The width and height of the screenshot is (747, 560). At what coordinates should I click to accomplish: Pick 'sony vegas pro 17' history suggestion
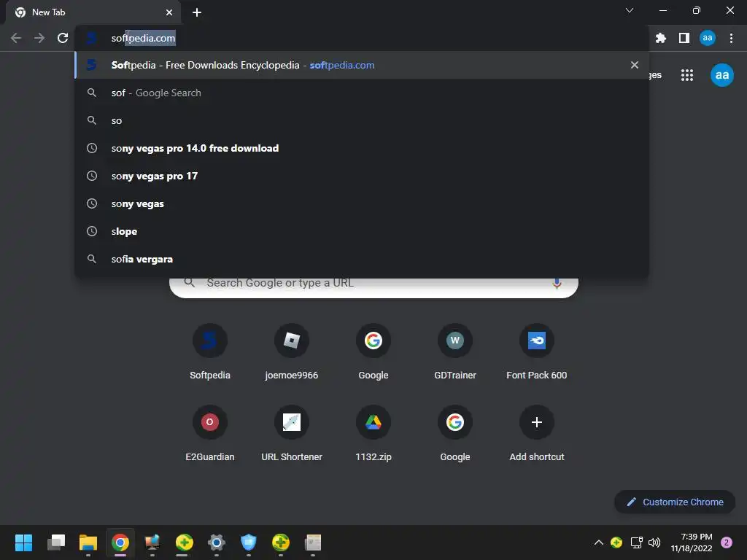[362, 176]
